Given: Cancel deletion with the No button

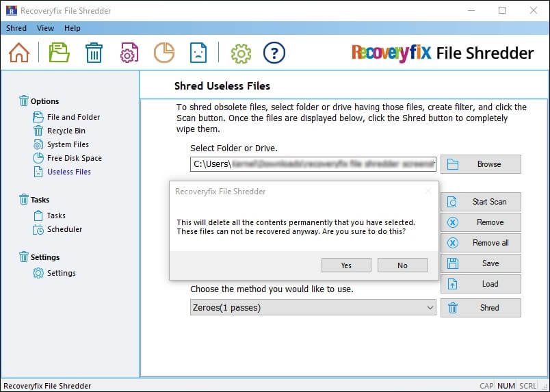Looking at the screenshot, I should [x=402, y=265].
